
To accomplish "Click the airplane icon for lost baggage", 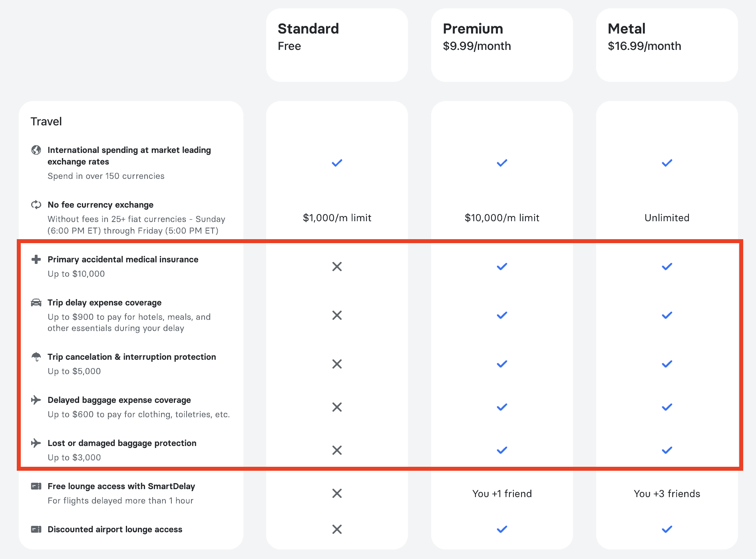I will click(36, 443).
